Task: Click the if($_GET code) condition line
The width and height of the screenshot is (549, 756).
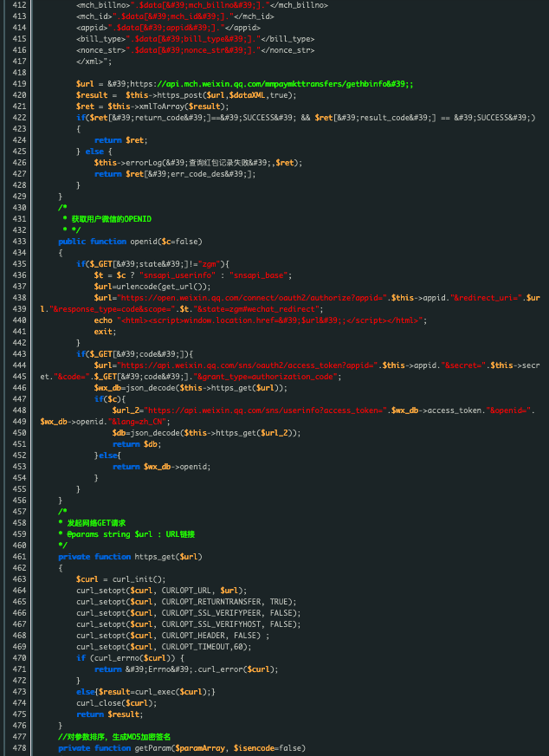Action: pos(135,354)
